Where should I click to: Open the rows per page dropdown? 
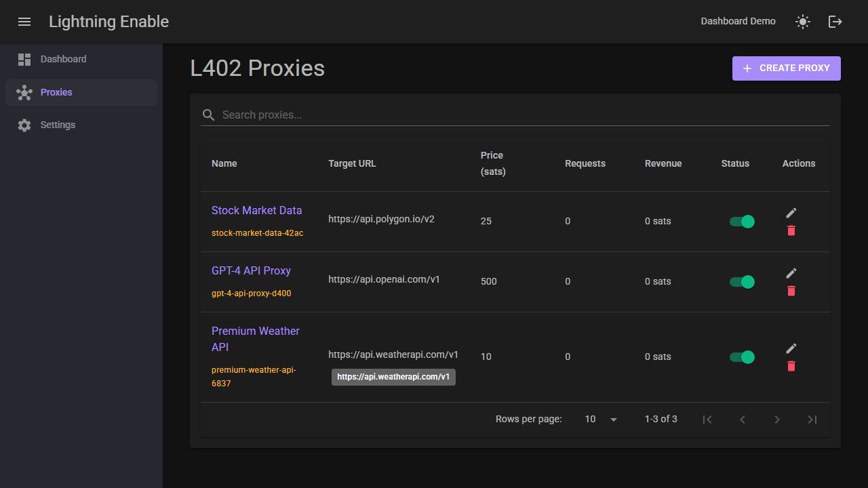pos(601,420)
